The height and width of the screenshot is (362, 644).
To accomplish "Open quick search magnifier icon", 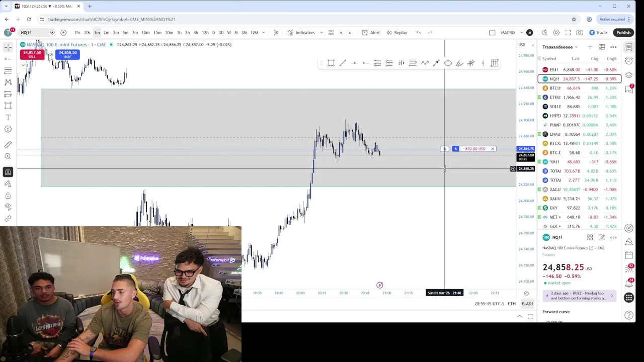I will point(544,33).
